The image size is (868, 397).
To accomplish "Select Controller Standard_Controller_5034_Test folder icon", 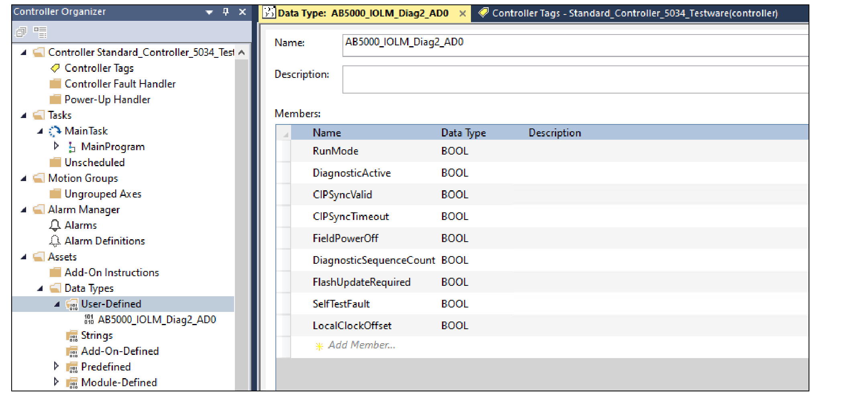I will click(39, 53).
